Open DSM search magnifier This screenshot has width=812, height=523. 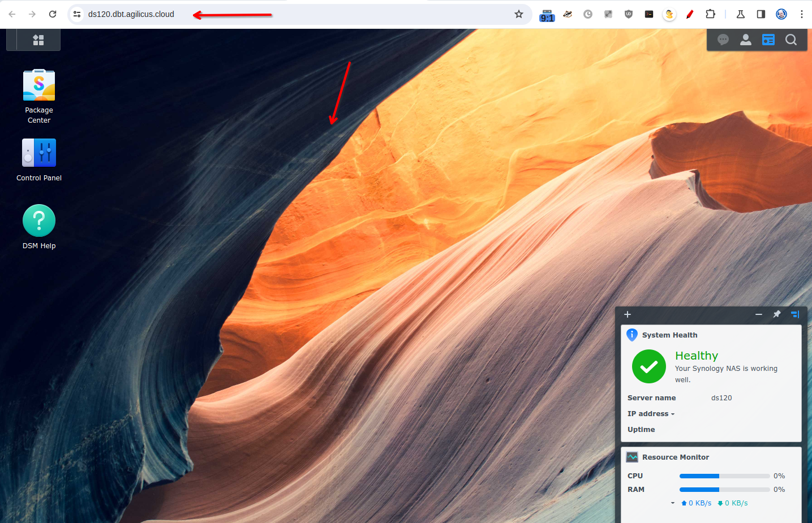coord(791,40)
